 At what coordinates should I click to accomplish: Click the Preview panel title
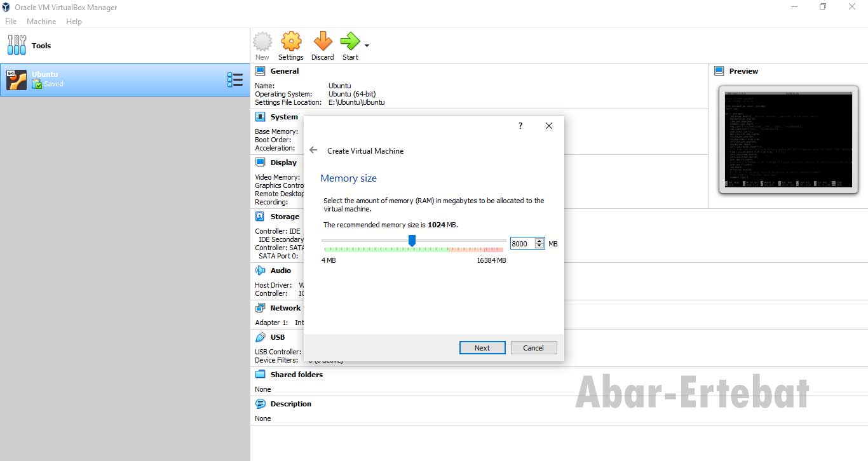tap(743, 71)
